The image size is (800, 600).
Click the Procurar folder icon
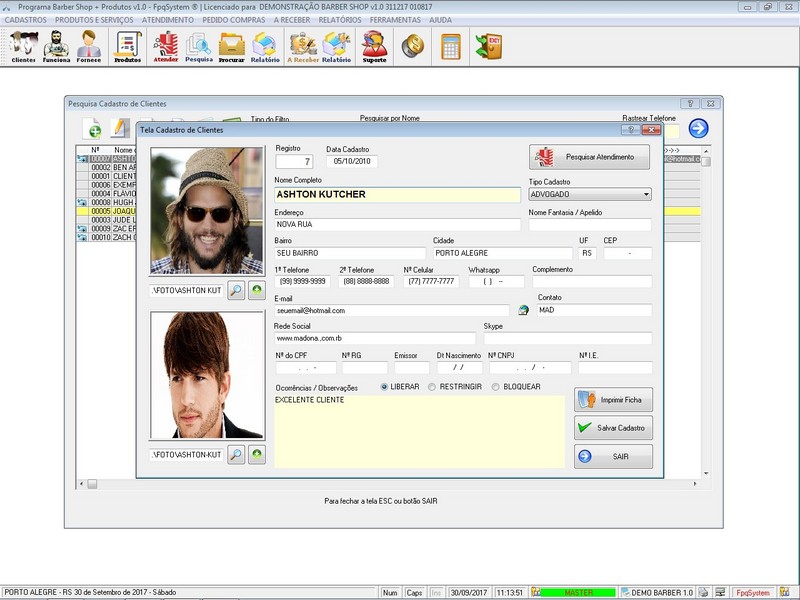pyautogui.click(x=232, y=46)
